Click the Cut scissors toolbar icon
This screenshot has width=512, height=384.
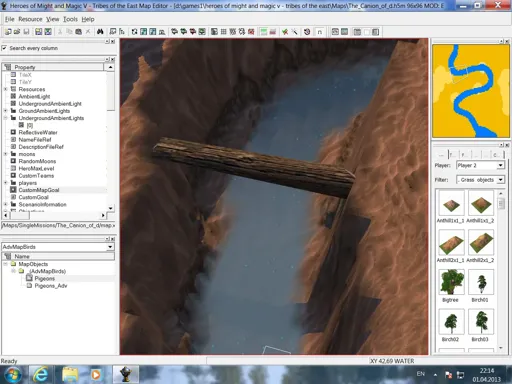(60, 32)
